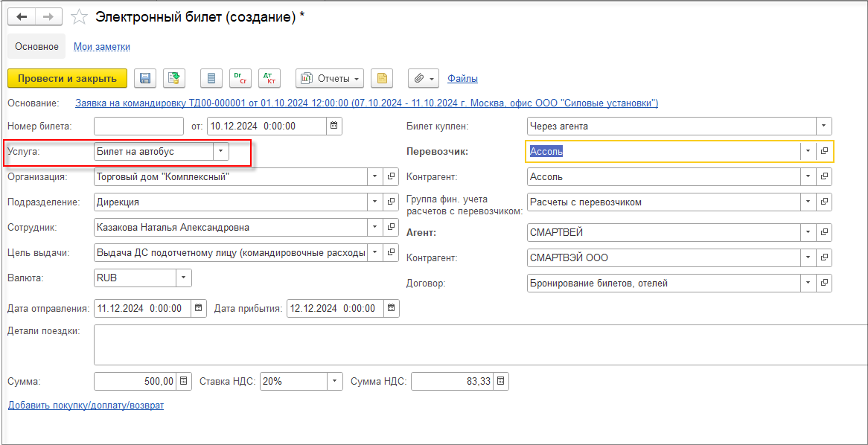The width and height of the screenshot is (868, 445).
Task: Show Дт/Кт accounting entries icon
Action: [269, 79]
